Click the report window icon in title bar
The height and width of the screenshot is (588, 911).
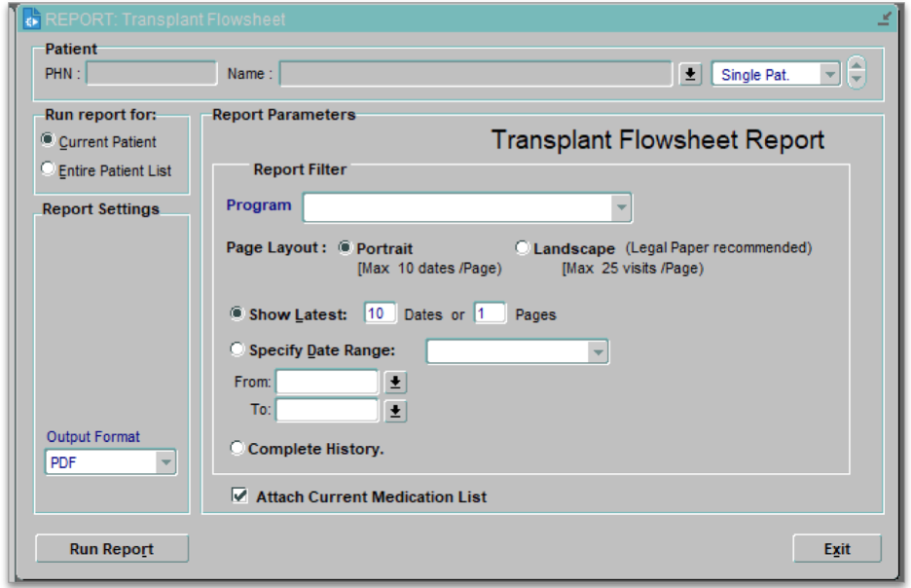(x=32, y=19)
